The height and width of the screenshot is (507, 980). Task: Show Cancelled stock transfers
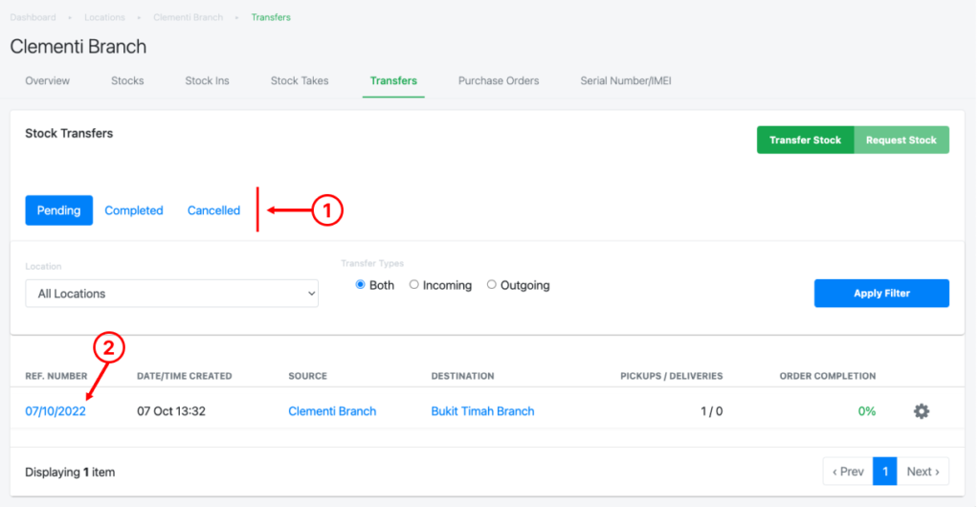[x=213, y=210]
